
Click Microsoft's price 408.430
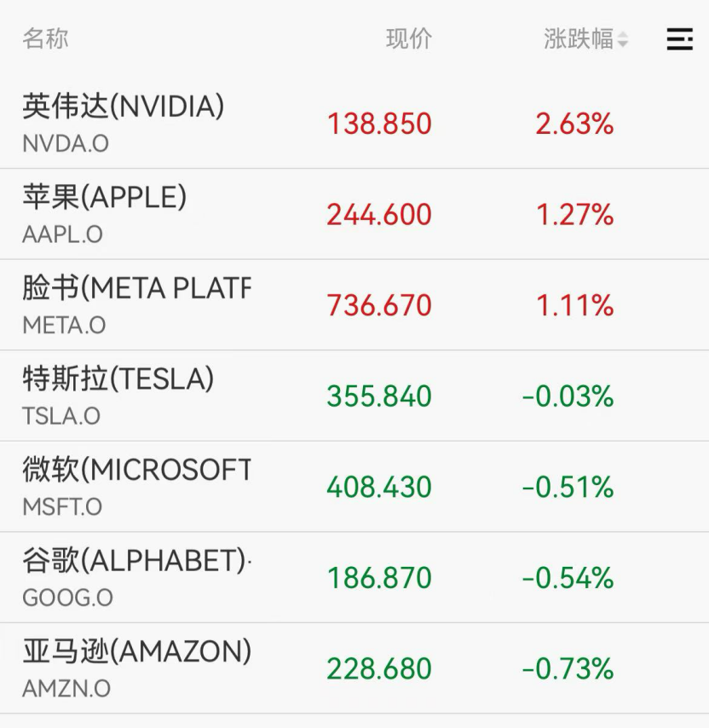[379, 487]
